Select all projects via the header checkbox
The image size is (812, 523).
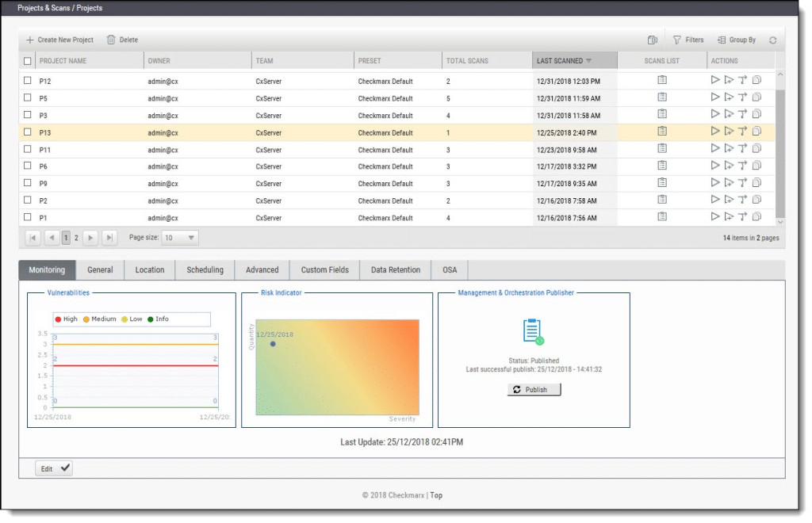(28, 59)
